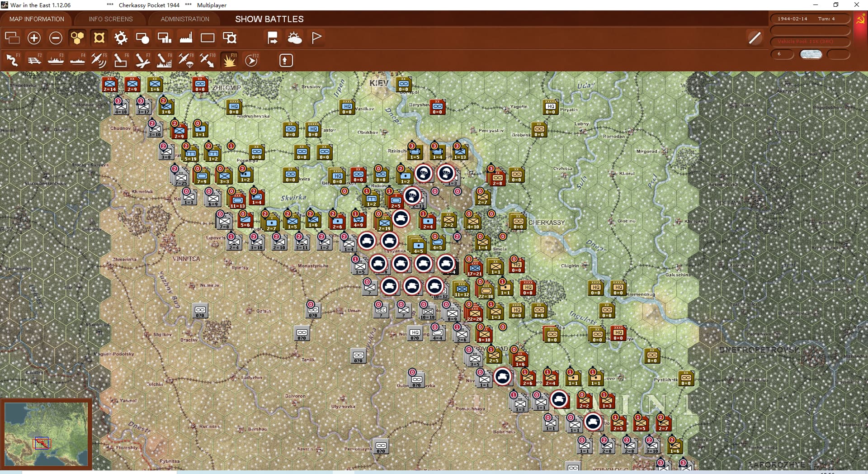Click the CHERKASSY city label
This screenshot has width=868, height=474.
coord(547,223)
